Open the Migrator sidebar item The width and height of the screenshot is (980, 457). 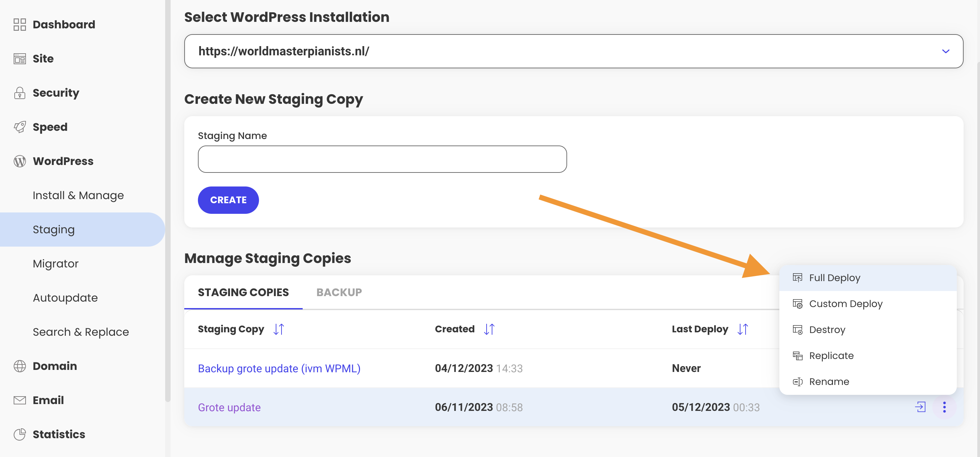tap(56, 264)
